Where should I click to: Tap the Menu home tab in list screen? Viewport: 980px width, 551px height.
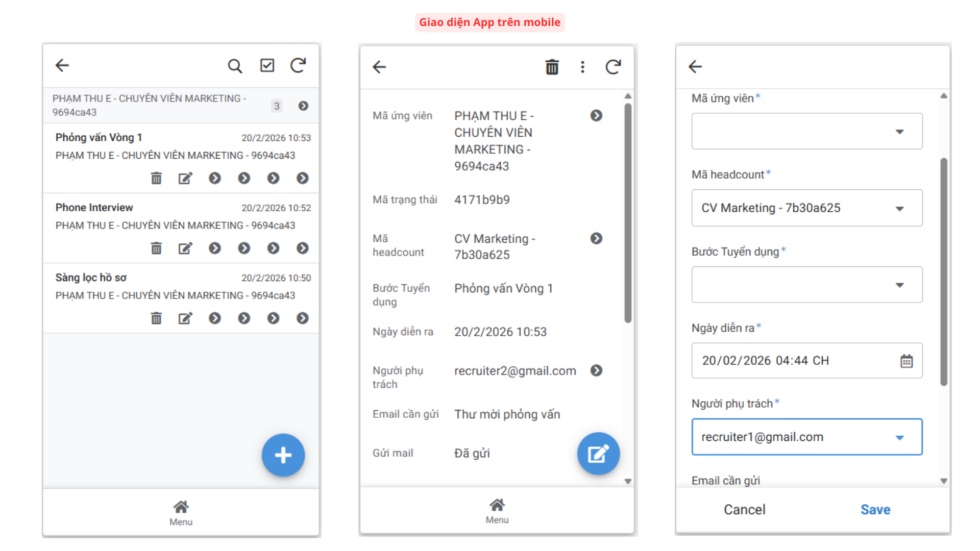[181, 512]
